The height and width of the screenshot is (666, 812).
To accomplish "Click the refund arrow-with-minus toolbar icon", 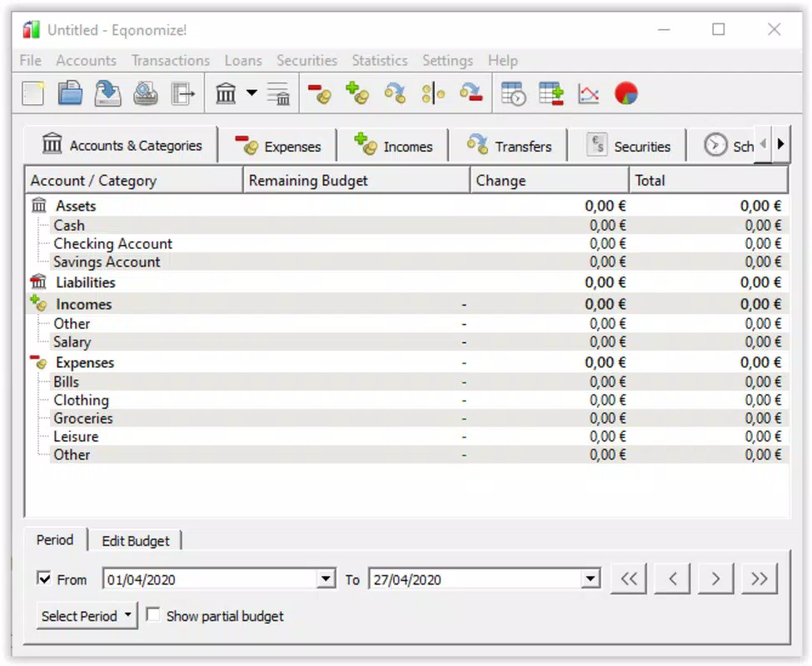I will pos(471,94).
